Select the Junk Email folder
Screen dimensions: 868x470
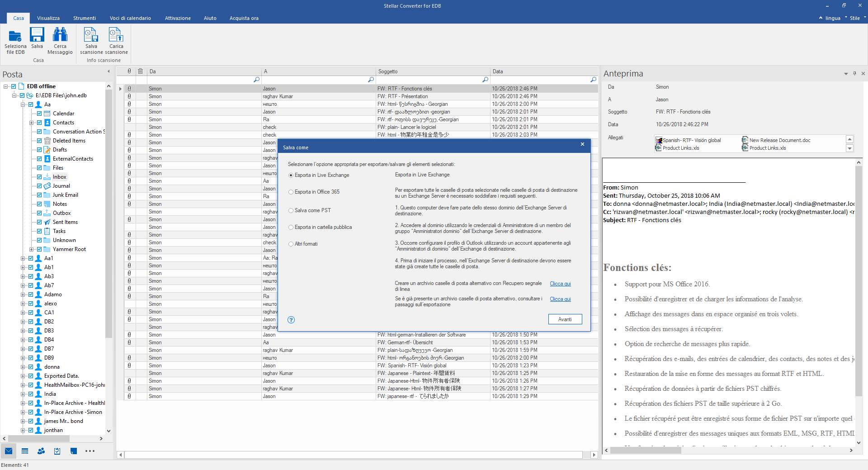coord(65,195)
